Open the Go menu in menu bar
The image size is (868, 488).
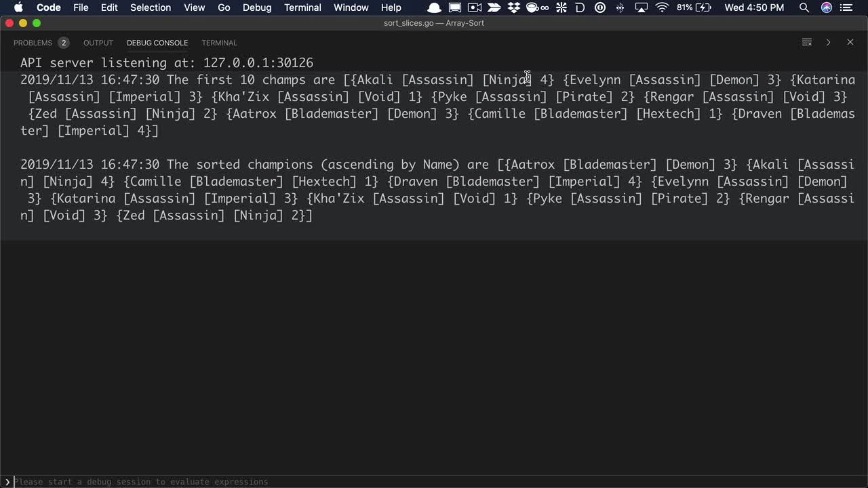[224, 7]
